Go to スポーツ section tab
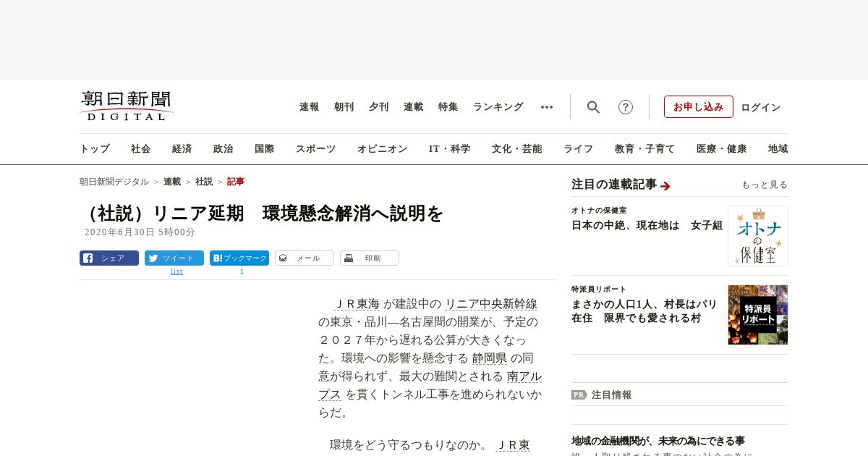Viewport: 868px width, 456px height. 315,149
